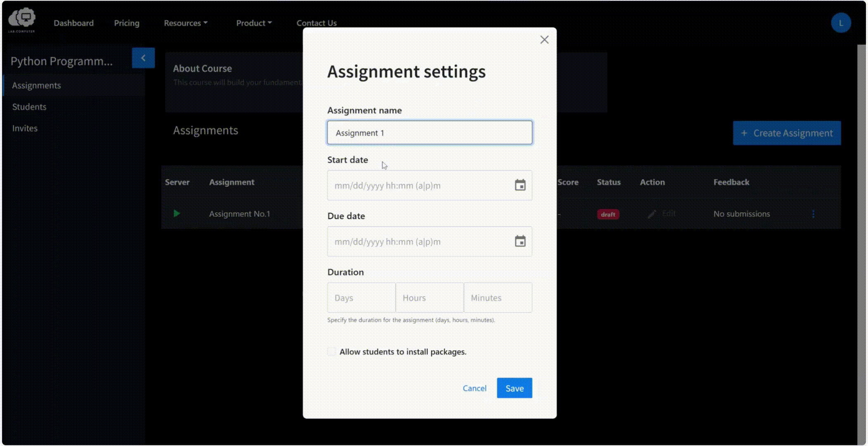Save the assignment settings
The image size is (868, 446).
click(514, 388)
